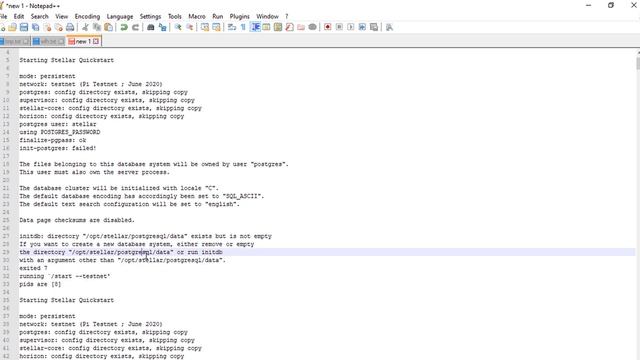Click 'postgres user: stellar' line
Image resolution: width=640 pixels, height=360 pixels.
tap(58, 124)
